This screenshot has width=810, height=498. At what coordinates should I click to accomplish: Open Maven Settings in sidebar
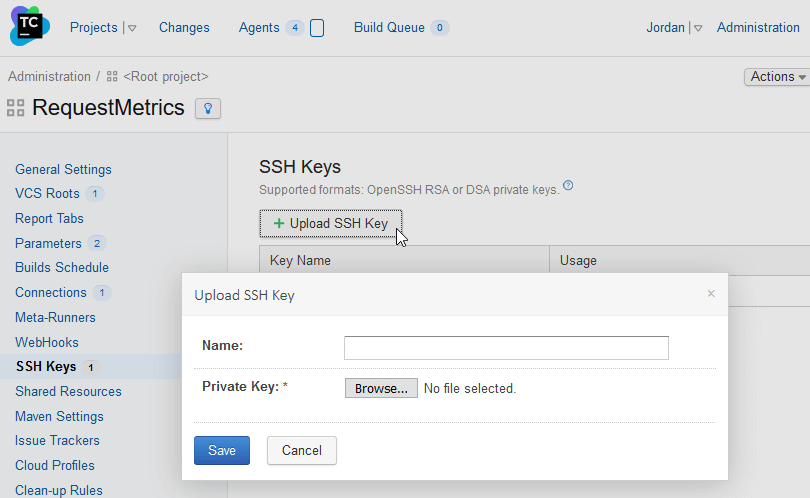(59, 416)
